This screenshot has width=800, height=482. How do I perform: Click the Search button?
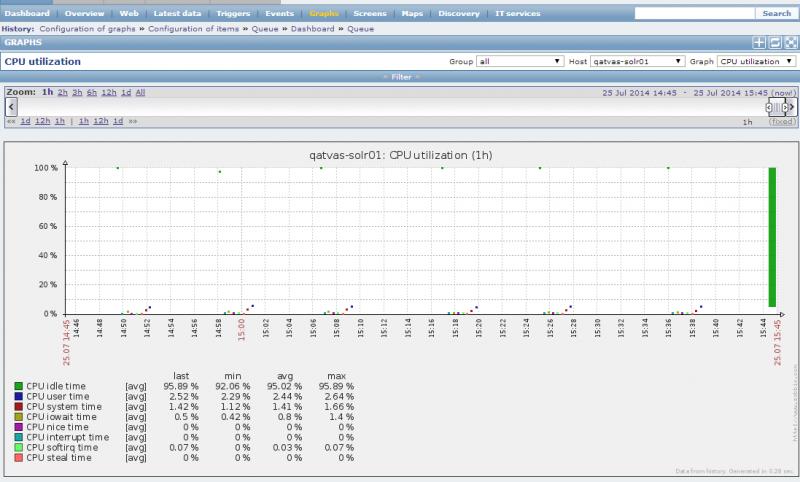(x=776, y=13)
